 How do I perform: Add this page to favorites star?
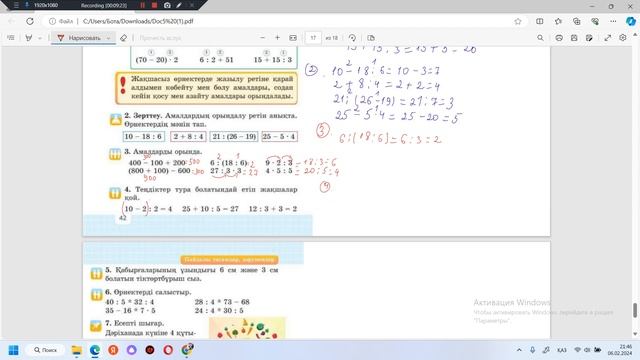pos(518,21)
